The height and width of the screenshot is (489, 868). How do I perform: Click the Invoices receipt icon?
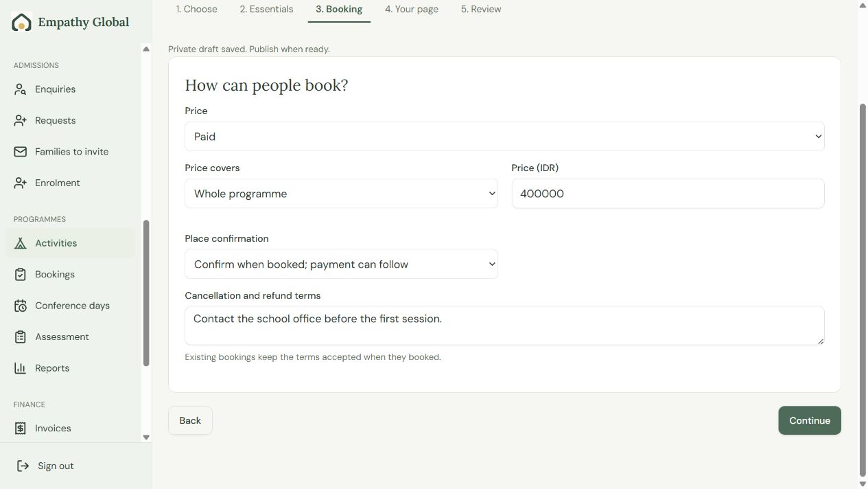(x=21, y=429)
